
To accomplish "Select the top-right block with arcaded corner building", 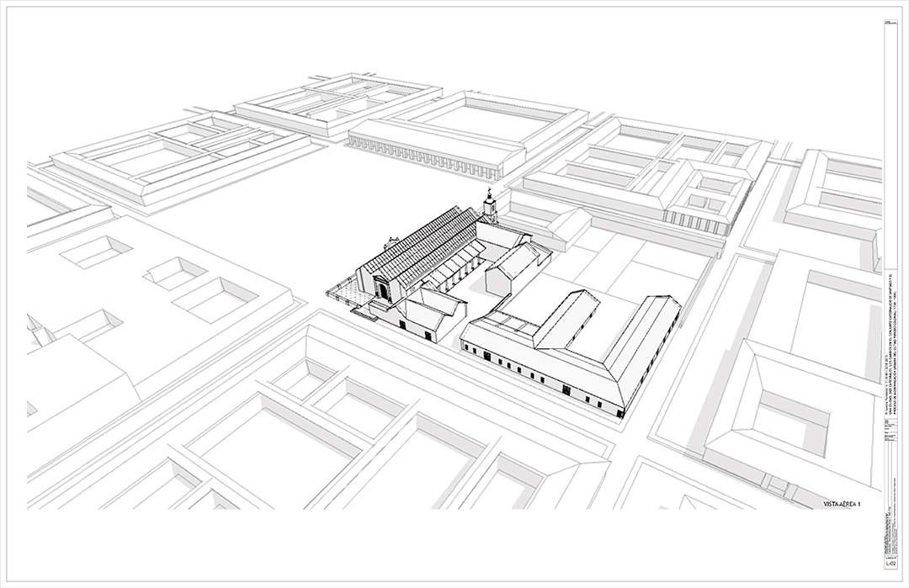I will [x=648, y=172].
